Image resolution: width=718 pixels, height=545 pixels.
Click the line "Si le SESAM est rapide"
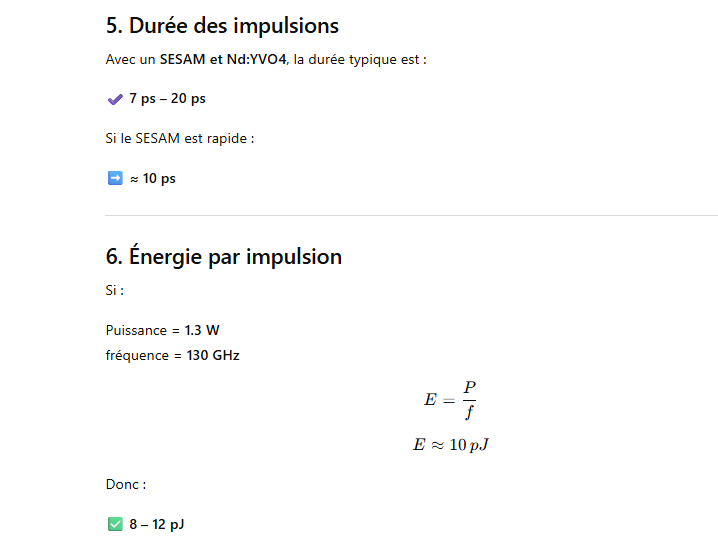coord(179,138)
